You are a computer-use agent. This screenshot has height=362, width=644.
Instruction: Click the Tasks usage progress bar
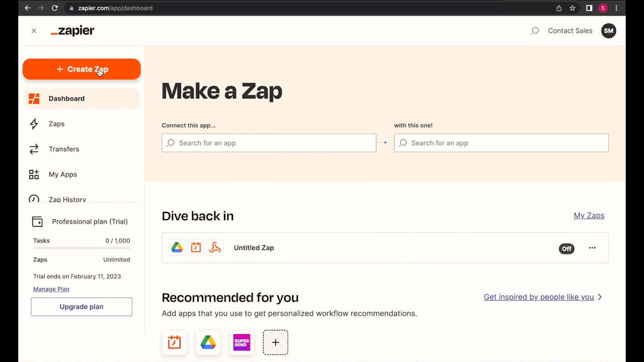pyautogui.click(x=81, y=248)
